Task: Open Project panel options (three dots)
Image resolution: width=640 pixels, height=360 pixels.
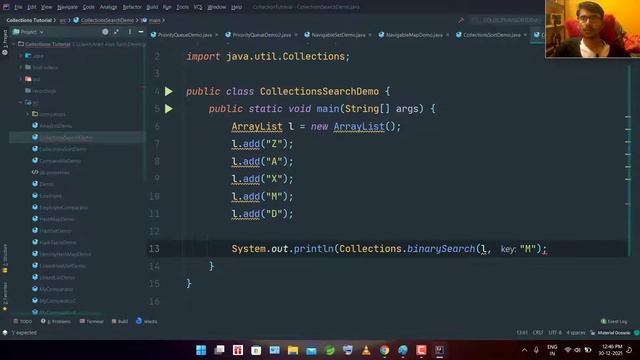Action: pos(130,32)
